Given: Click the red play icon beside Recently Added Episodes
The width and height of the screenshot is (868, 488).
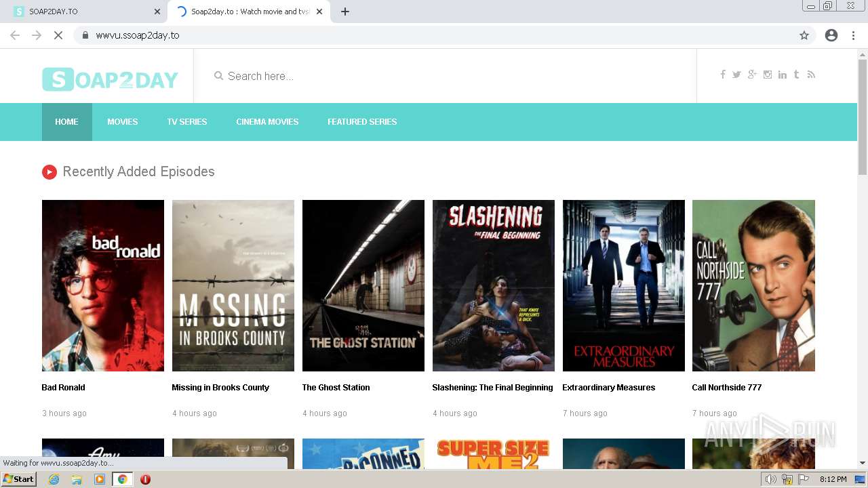Looking at the screenshot, I should tap(49, 172).
